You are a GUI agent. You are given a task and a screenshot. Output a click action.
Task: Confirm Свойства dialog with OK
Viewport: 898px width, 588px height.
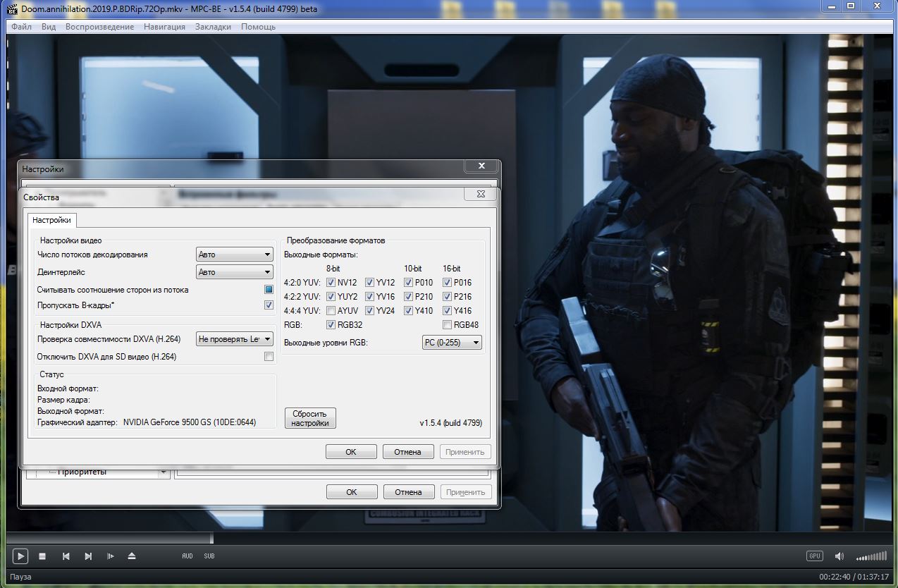click(351, 452)
